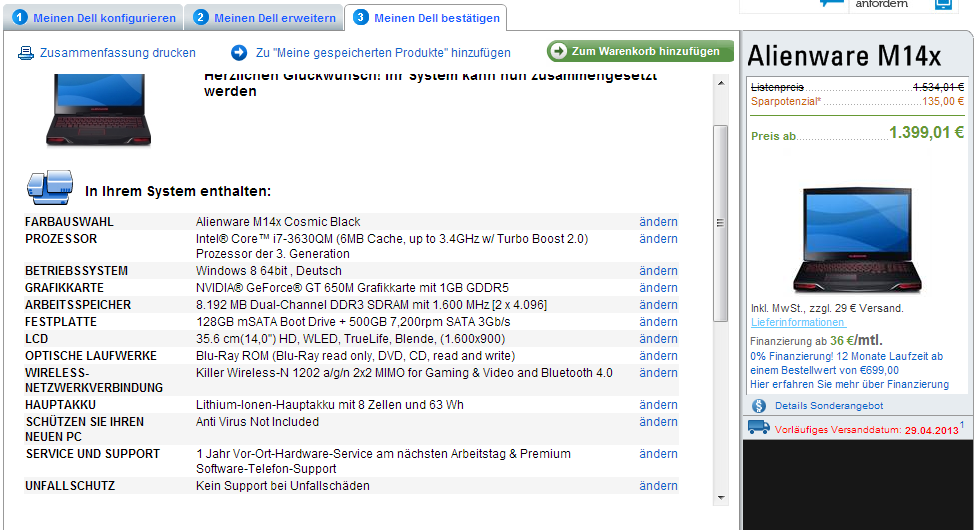Click Zum Warenkorb hinzufügen button
Image resolution: width=979 pixels, height=530 pixels.
coord(640,51)
